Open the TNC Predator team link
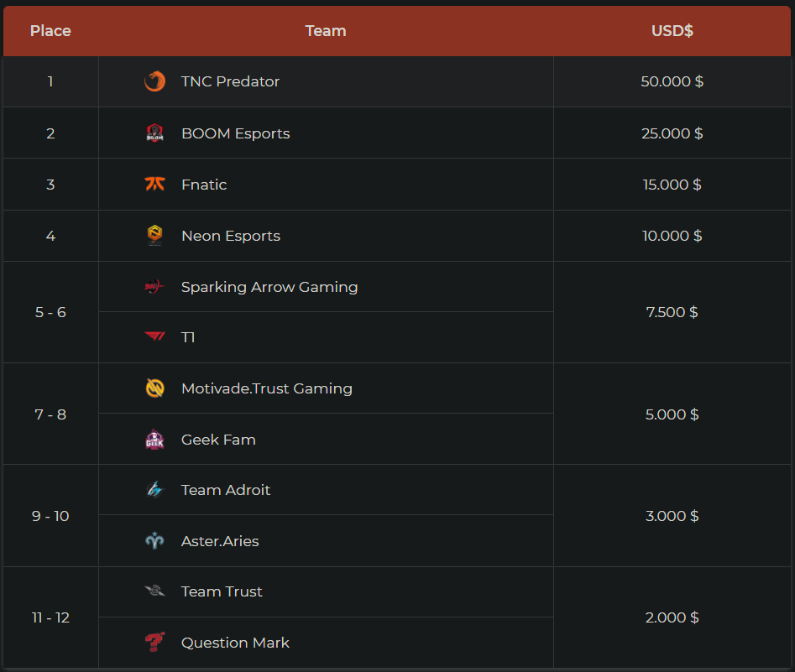 click(x=230, y=81)
